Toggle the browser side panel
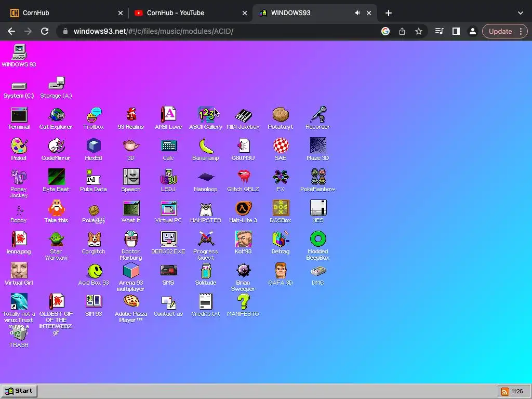532x399 pixels. click(x=456, y=31)
